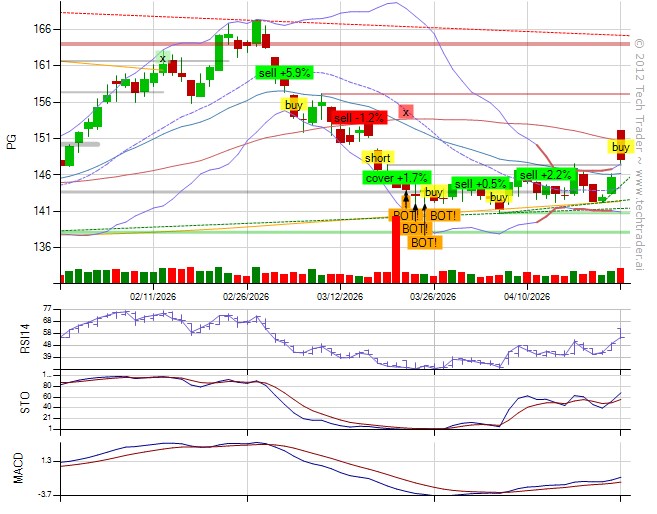Click the 02/11/2026 date label

pyautogui.click(x=154, y=296)
